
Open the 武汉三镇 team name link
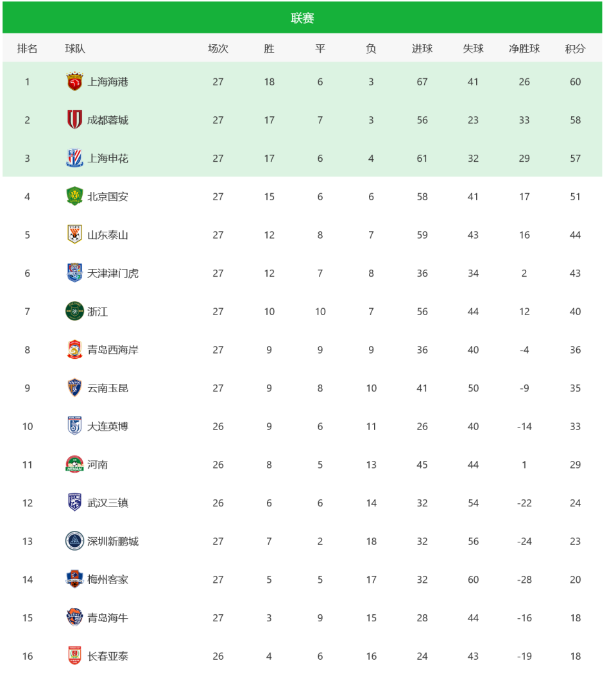click(x=108, y=503)
